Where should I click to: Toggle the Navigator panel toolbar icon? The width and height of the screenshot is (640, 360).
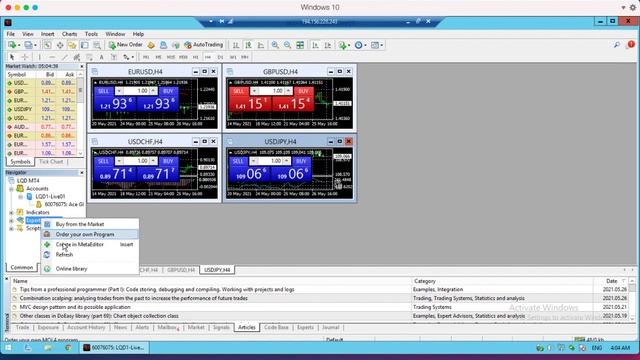(72, 45)
